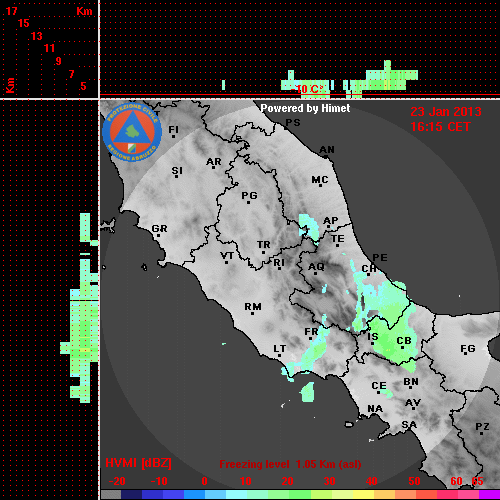Select the RM city label

pos(253,306)
